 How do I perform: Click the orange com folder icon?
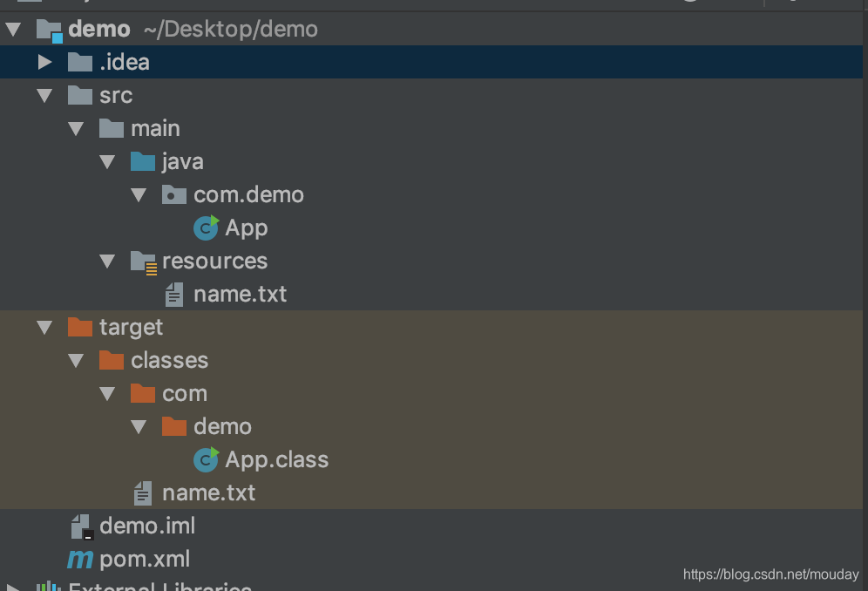click(x=143, y=393)
